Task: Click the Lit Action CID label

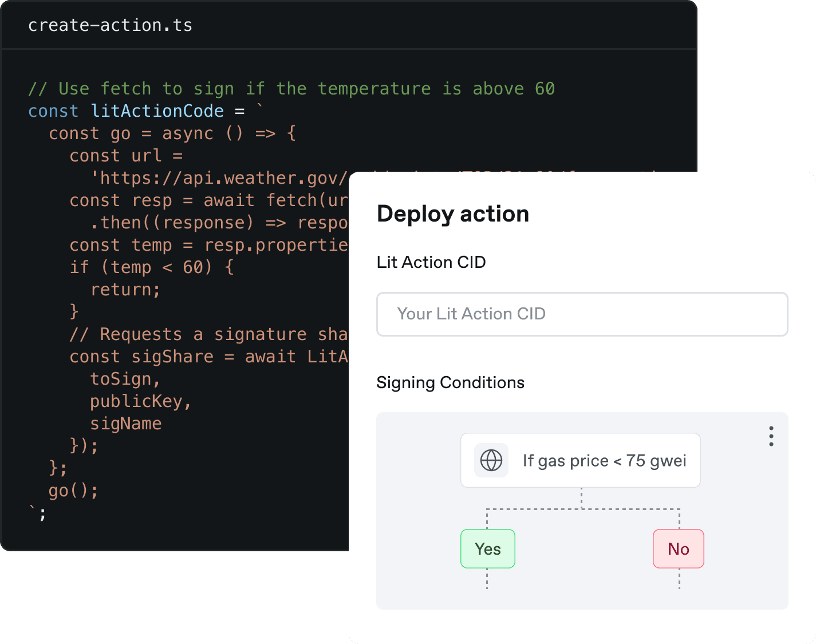Action: (x=431, y=262)
